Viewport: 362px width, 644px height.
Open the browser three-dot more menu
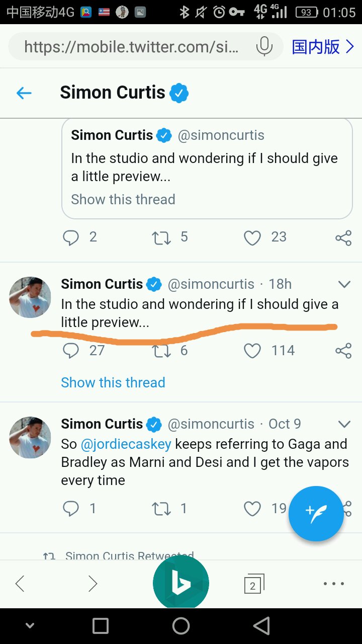click(x=333, y=584)
